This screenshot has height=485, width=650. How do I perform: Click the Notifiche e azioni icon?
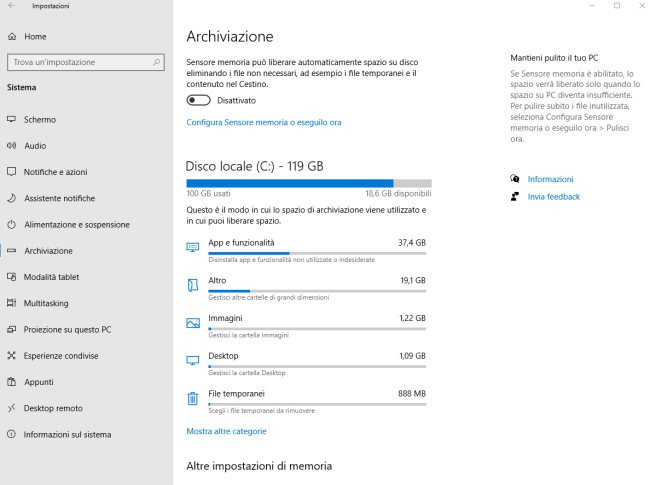(x=12, y=172)
